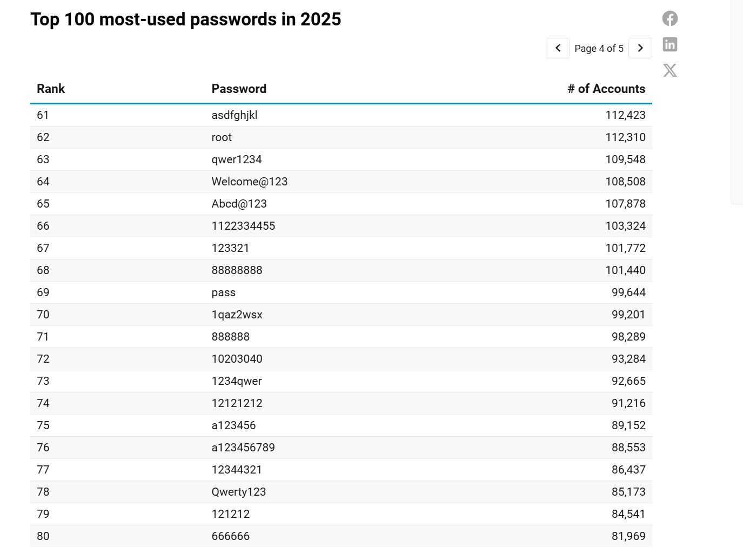
Task: Click the asdfghjkl password cell
Action: (x=235, y=115)
